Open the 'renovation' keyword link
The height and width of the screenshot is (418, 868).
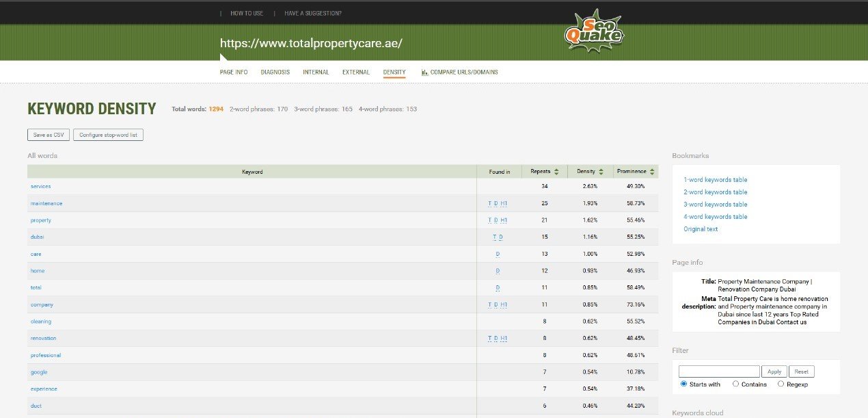pos(44,338)
